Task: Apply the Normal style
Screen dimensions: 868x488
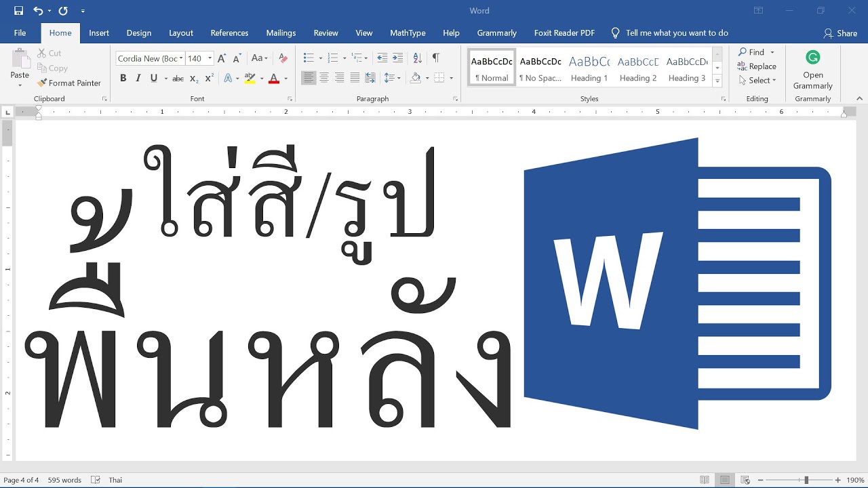Action: (492, 68)
